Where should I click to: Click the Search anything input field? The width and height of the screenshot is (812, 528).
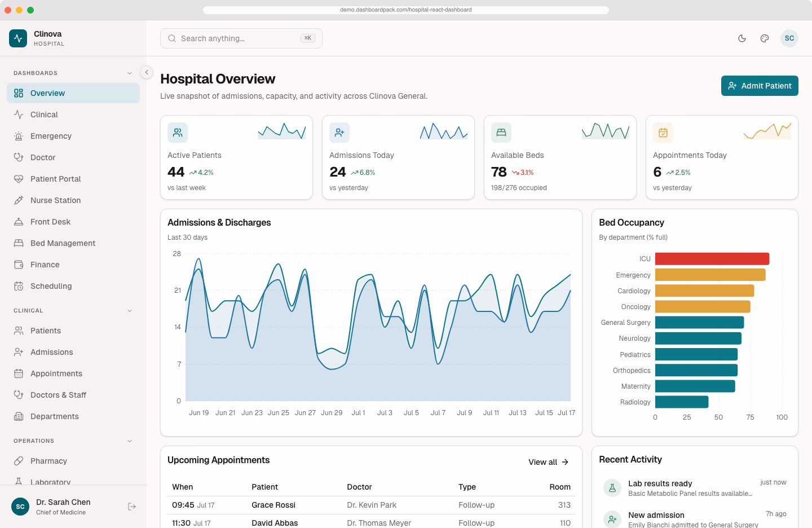click(x=241, y=38)
